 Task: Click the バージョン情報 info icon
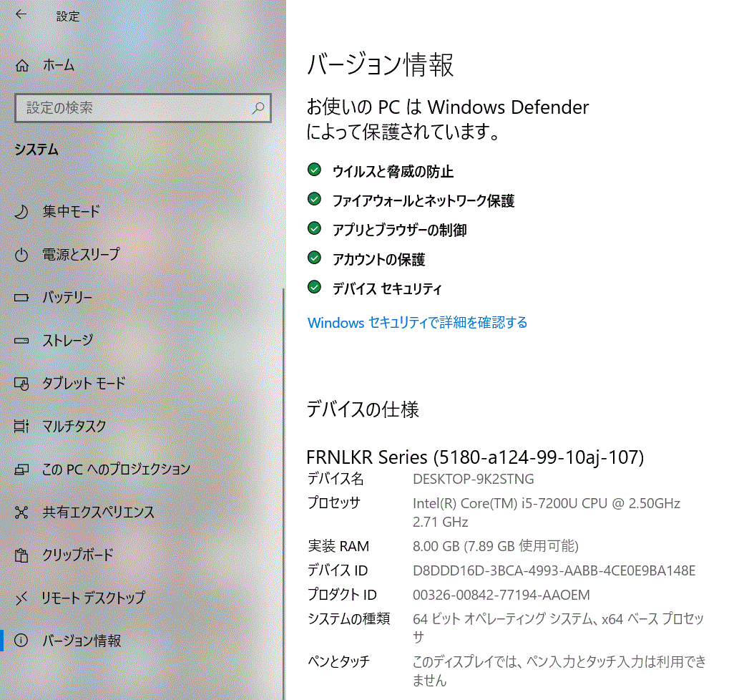coord(21,641)
